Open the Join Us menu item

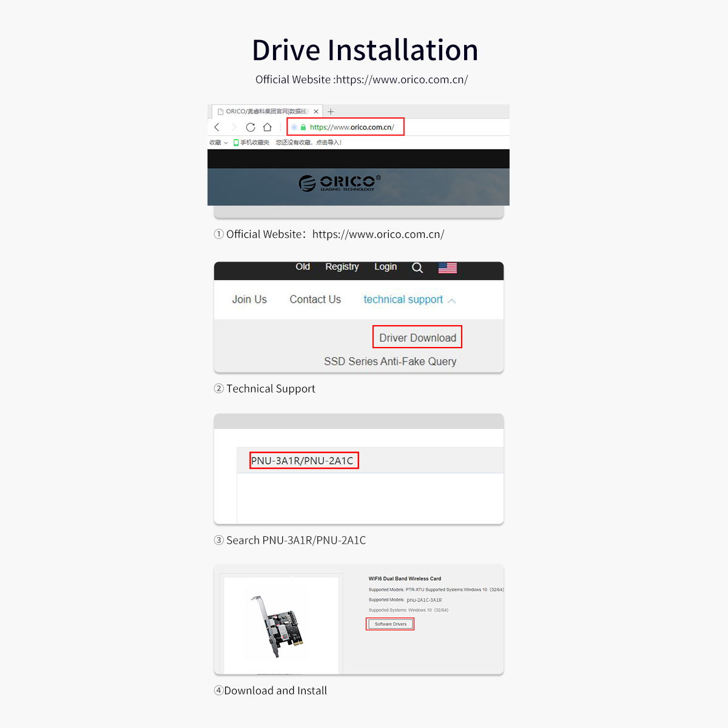pos(249,300)
